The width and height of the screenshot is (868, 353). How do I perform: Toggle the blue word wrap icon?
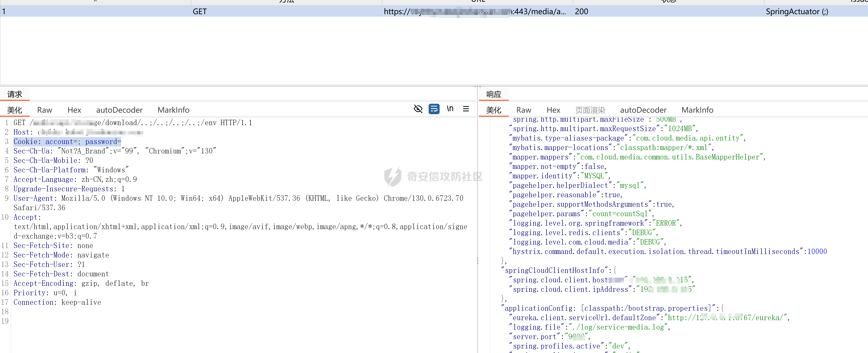click(434, 109)
